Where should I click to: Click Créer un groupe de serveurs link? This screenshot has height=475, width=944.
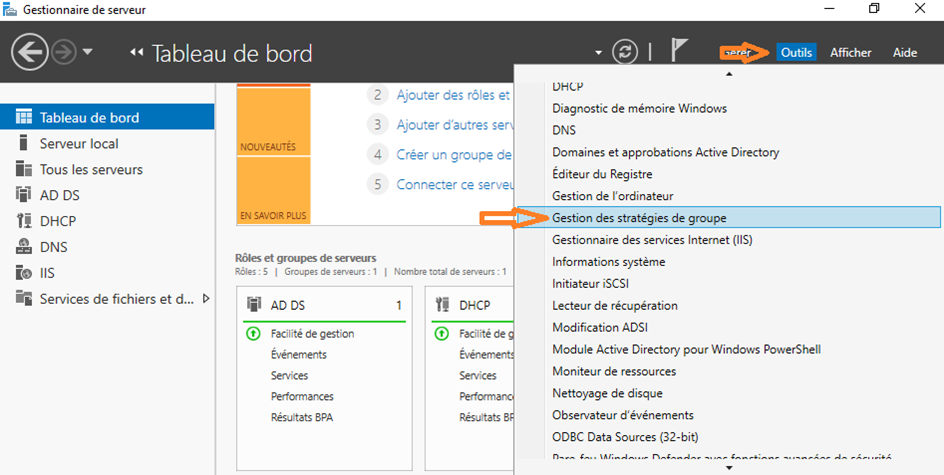(x=454, y=154)
